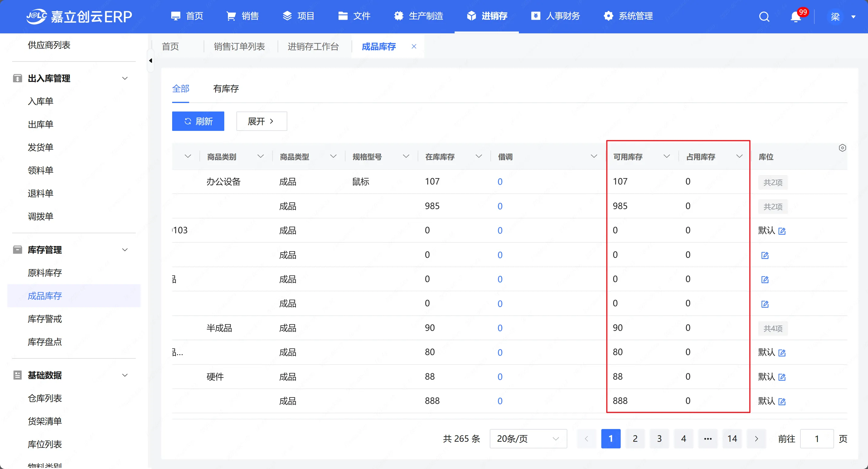Edit location of the 103 row
The image size is (868, 469).
pos(782,231)
